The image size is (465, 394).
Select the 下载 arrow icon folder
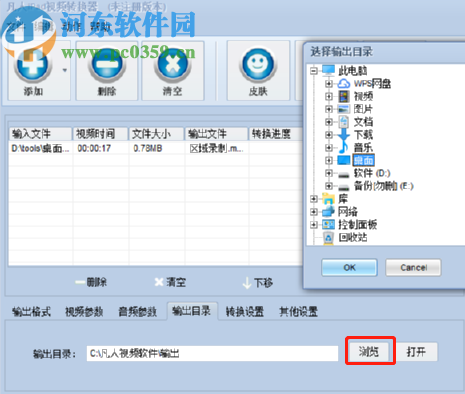[363, 135]
